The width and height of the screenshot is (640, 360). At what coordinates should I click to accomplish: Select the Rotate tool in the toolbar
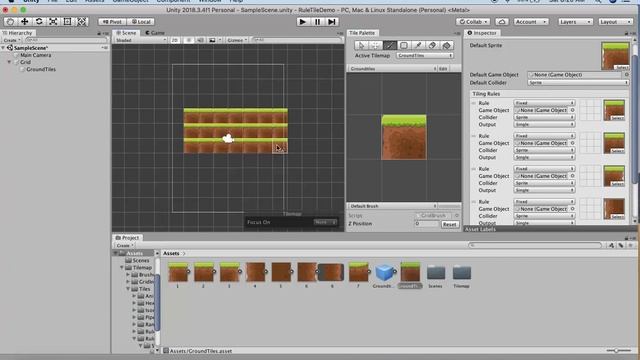coord(39,22)
